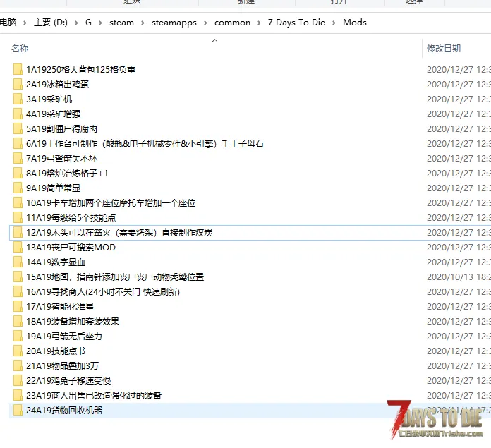Screen dimensions: 491x448
Task: Expand breadcrumb arrow after steam
Action: coord(143,23)
